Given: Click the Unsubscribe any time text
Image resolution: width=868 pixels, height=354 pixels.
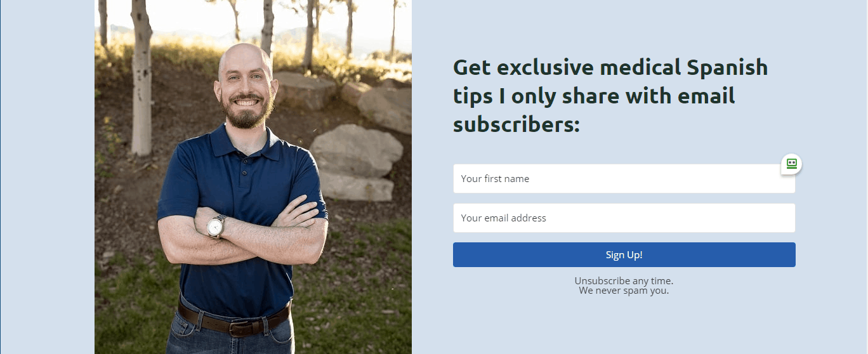Looking at the screenshot, I should point(624,280).
